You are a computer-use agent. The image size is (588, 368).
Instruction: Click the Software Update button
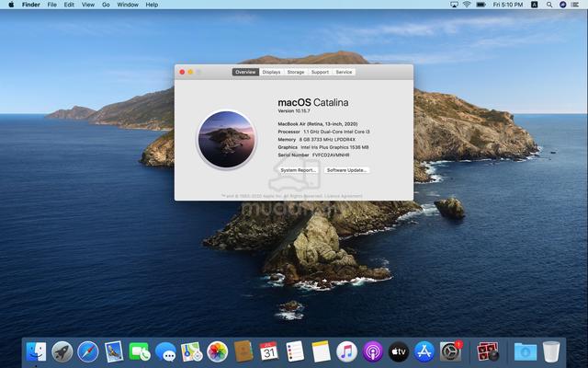pyautogui.click(x=347, y=170)
